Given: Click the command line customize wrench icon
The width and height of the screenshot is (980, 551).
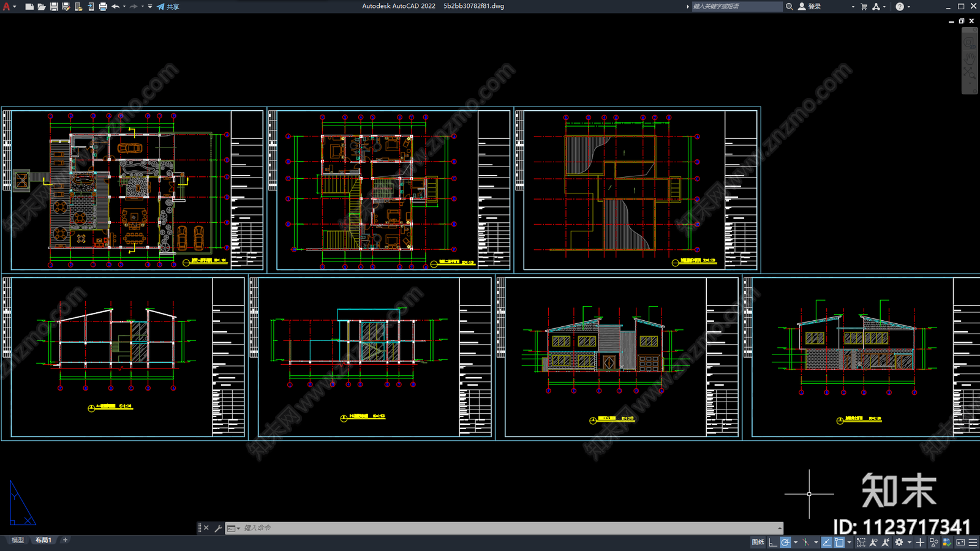Looking at the screenshot, I should (x=218, y=528).
